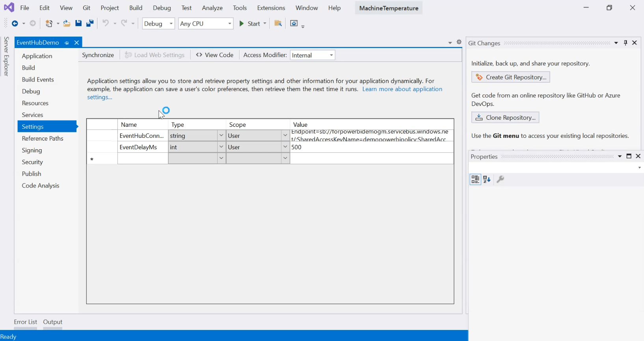Click the live preview window icon in toolbar
The height and width of the screenshot is (341, 644).
[x=294, y=24]
